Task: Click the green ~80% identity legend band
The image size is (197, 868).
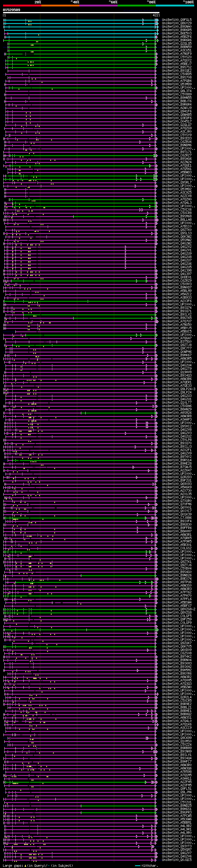Action: pyautogui.click(x=137, y=6)
